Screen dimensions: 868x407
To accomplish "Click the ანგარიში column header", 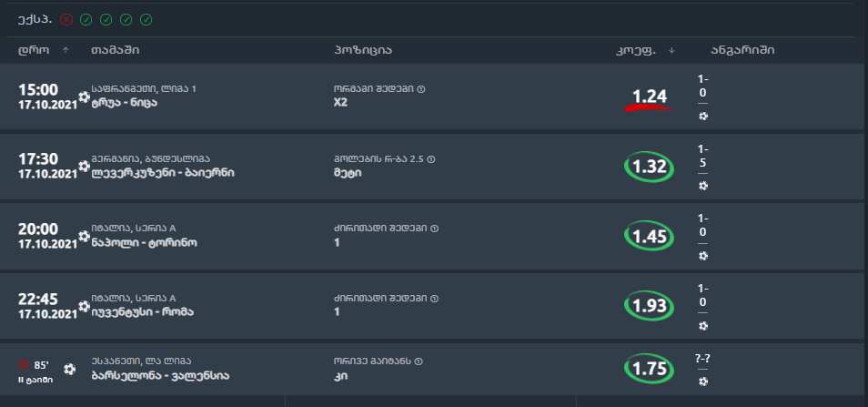I will [742, 50].
